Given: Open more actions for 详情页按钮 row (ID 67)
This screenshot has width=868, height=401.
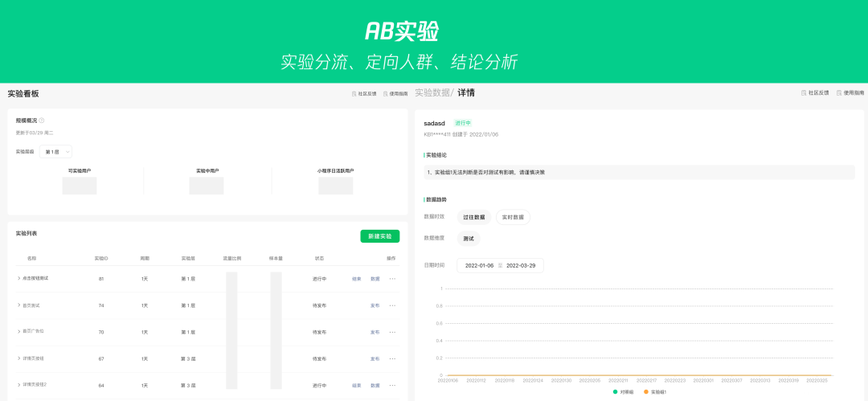Looking at the screenshot, I should [x=392, y=358].
